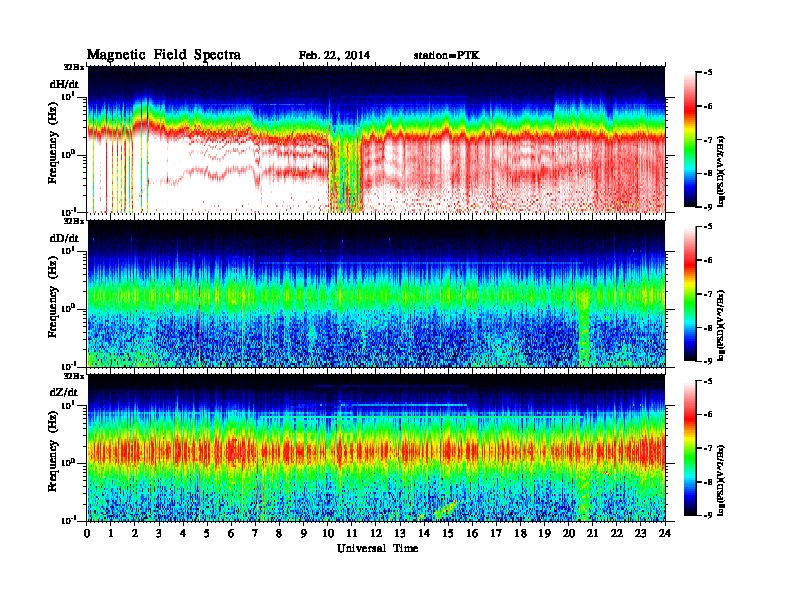The width and height of the screenshot is (792, 612).
Task: Click the hour "13" tick label on time axis
Action: pos(400,534)
